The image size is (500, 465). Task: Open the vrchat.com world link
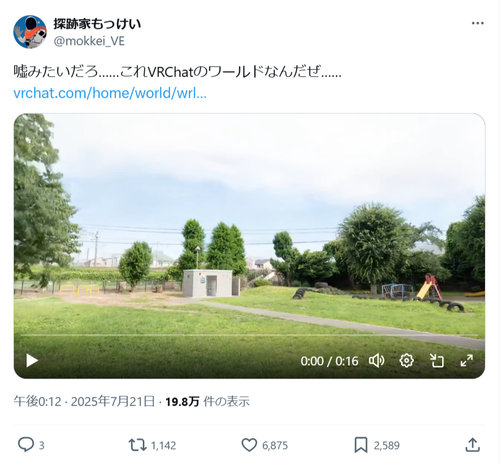point(110,93)
